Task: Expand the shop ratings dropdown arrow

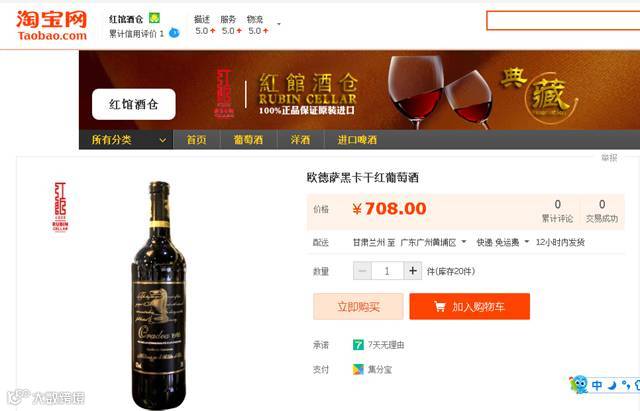Action: (279, 24)
